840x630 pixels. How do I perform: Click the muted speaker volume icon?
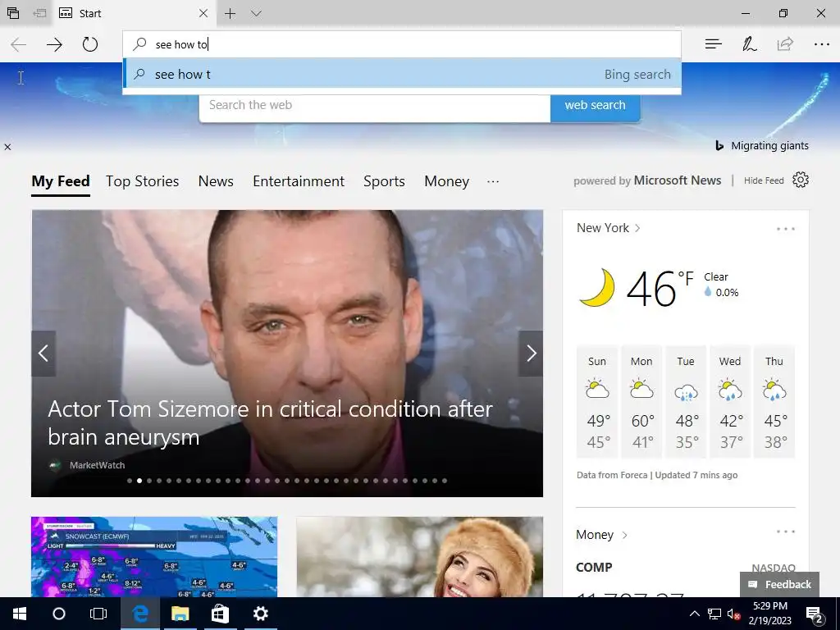(733, 614)
